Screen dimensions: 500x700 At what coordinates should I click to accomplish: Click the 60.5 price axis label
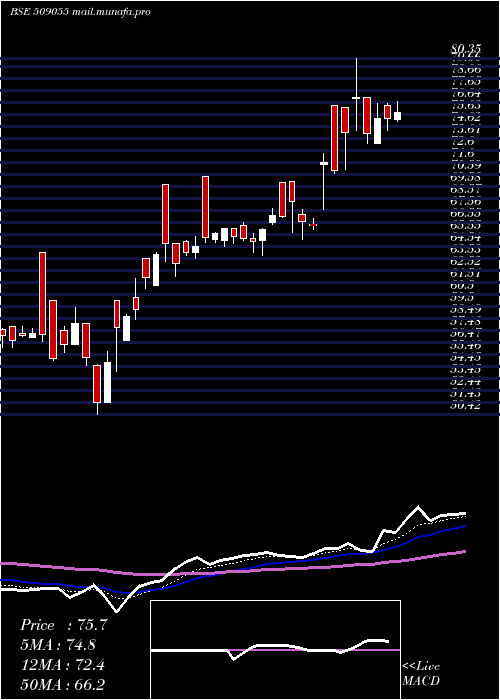463,286
